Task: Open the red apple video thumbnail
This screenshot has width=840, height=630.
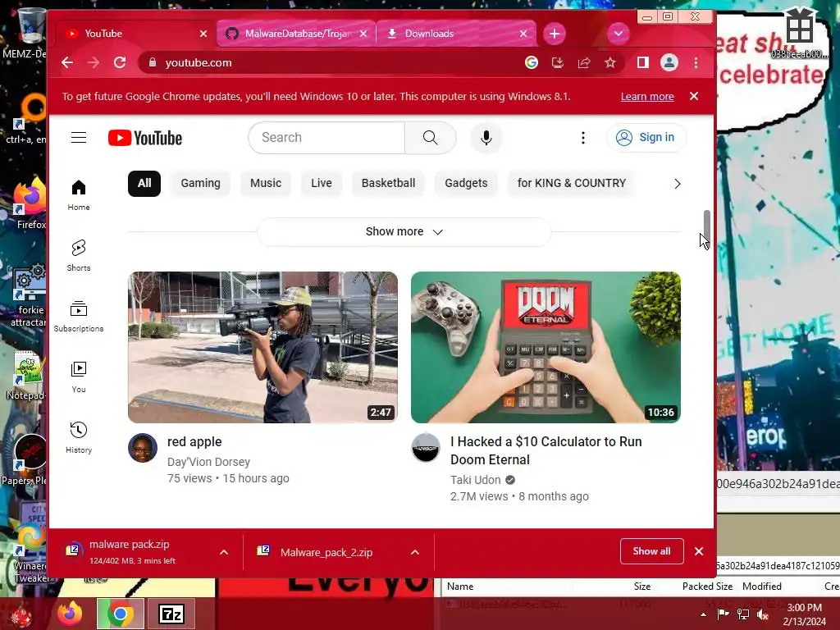Action: (262, 347)
